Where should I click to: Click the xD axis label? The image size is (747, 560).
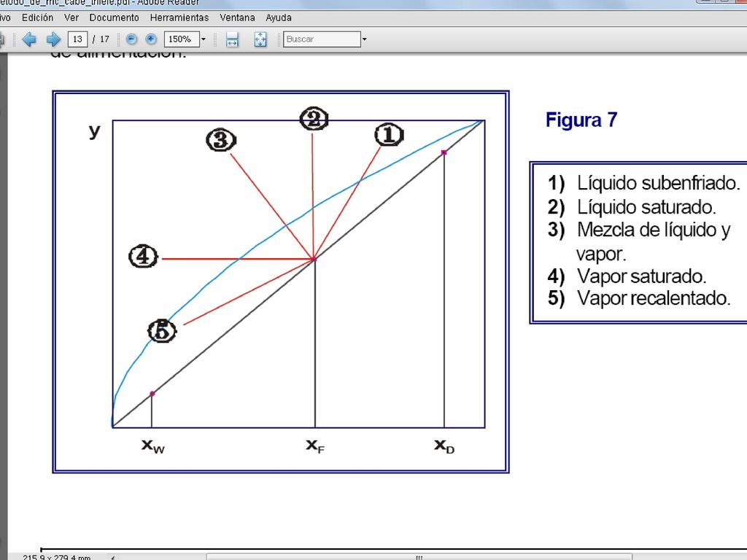click(x=444, y=446)
